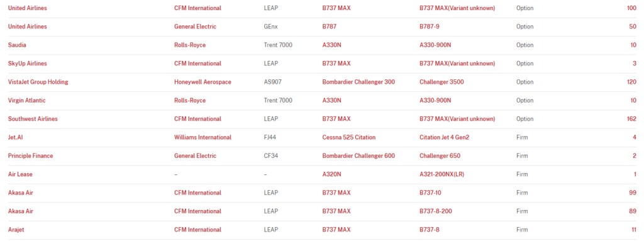Image resolution: width=644 pixels, height=241 pixels.
Task: Open the Air Lease link
Action: pos(20,174)
